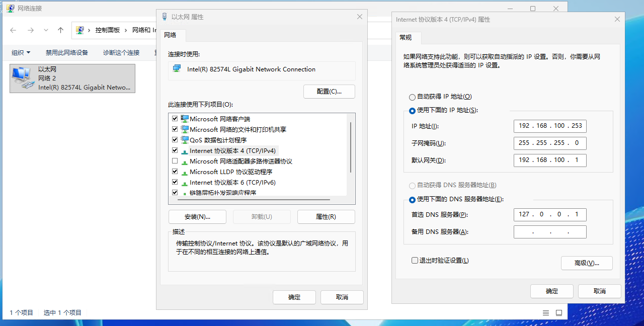Open the 组织 dropdown menu
This screenshot has height=326, width=644.
21,53
